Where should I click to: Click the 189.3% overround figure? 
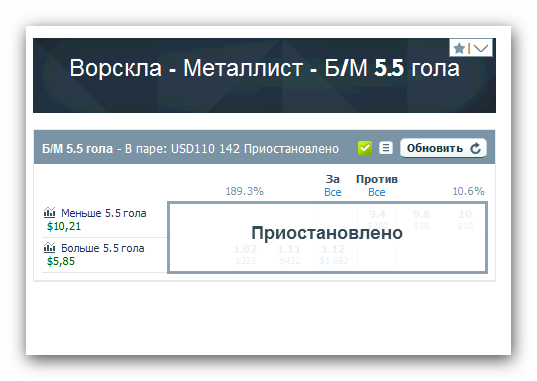[x=245, y=191]
